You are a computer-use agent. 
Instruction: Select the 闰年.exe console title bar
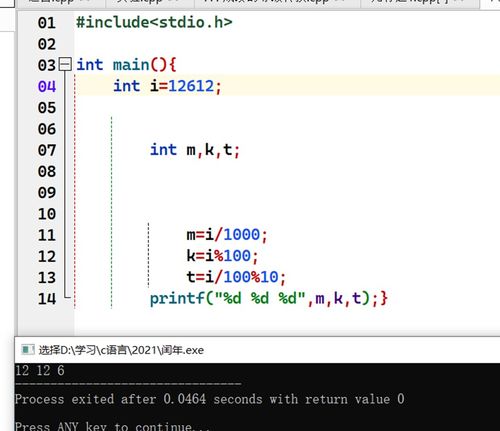click(x=257, y=350)
